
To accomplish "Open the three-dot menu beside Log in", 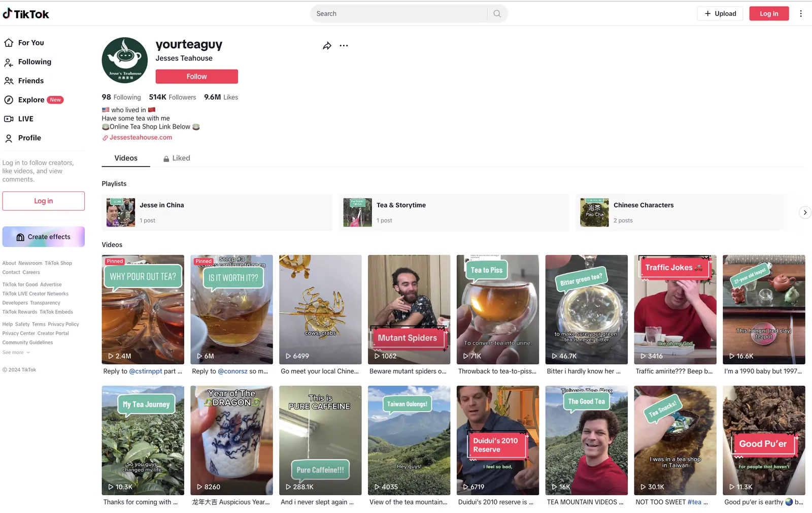I will coord(801,14).
